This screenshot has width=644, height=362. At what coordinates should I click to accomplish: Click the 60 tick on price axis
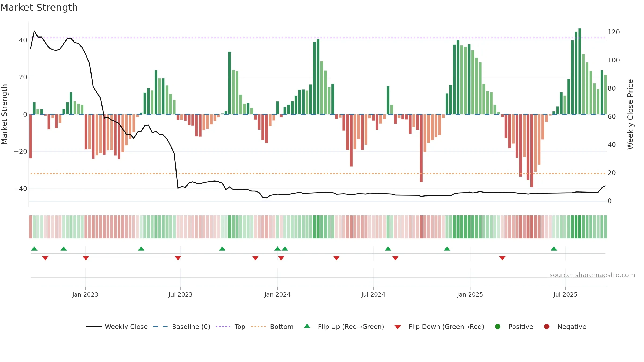tap(612, 117)
